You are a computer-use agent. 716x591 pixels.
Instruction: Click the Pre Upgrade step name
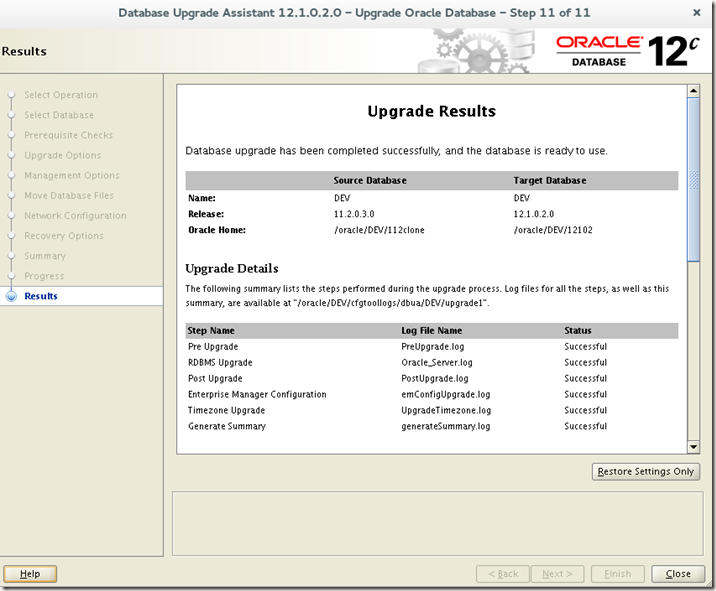[x=213, y=347]
